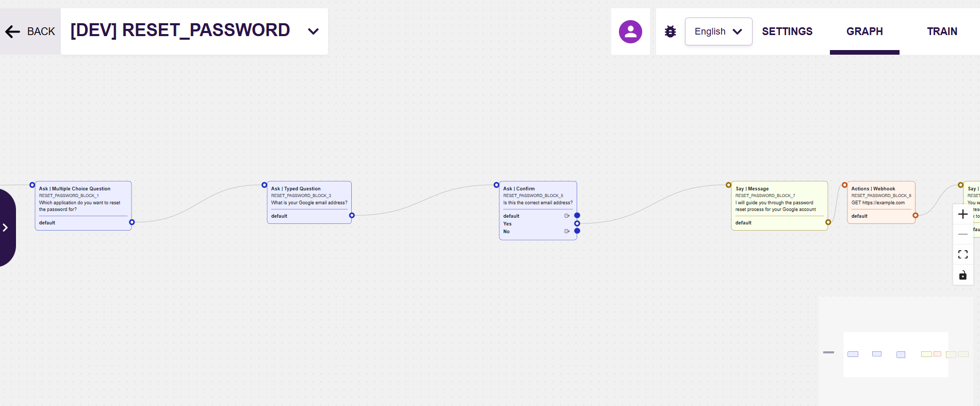Open the debug bug icon
This screenshot has height=406, width=980.
[670, 31]
